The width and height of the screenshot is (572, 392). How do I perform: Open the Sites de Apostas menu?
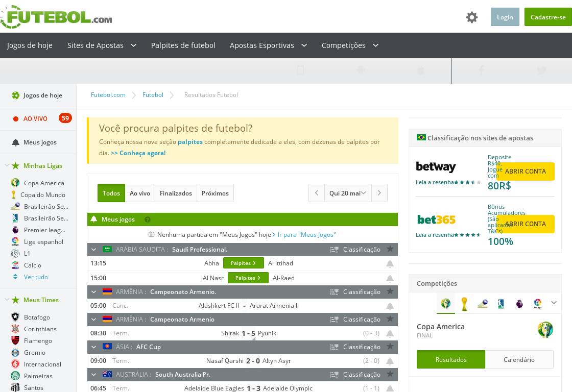click(x=102, y=45)
